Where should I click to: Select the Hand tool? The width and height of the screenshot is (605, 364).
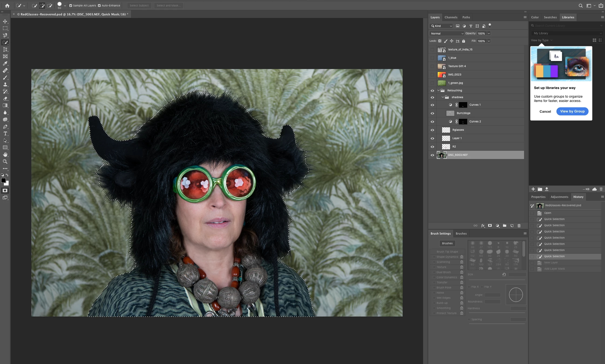[x=5, y=154]
